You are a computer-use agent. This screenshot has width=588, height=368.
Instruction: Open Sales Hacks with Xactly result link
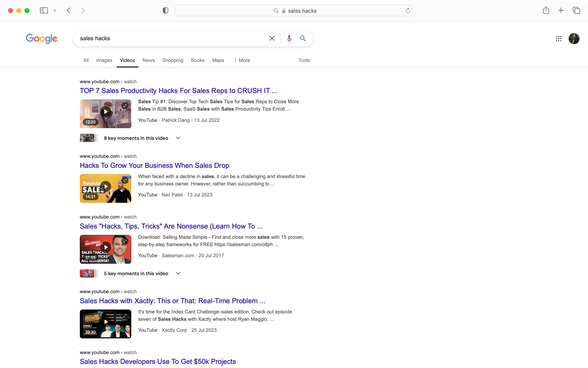coord(173,301)
